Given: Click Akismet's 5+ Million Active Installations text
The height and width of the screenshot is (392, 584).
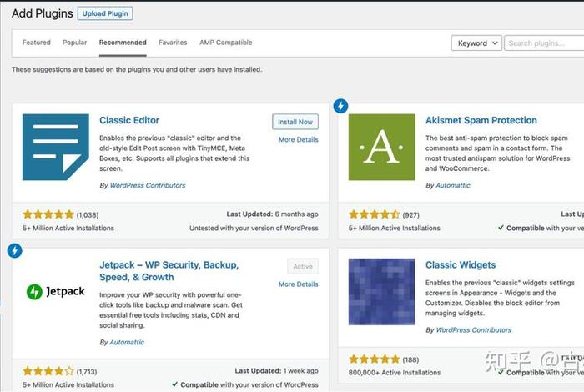Looking at the screenshot, I should tap(394, 228).
